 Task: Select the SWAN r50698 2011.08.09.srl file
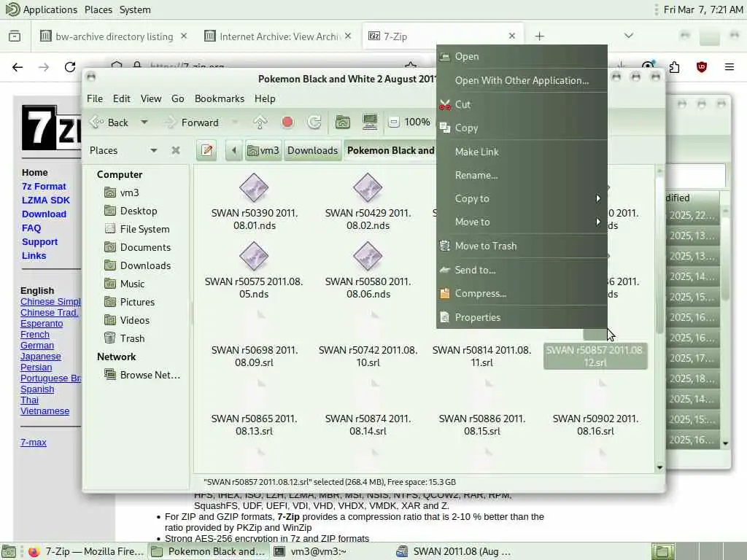click(255, 356)
